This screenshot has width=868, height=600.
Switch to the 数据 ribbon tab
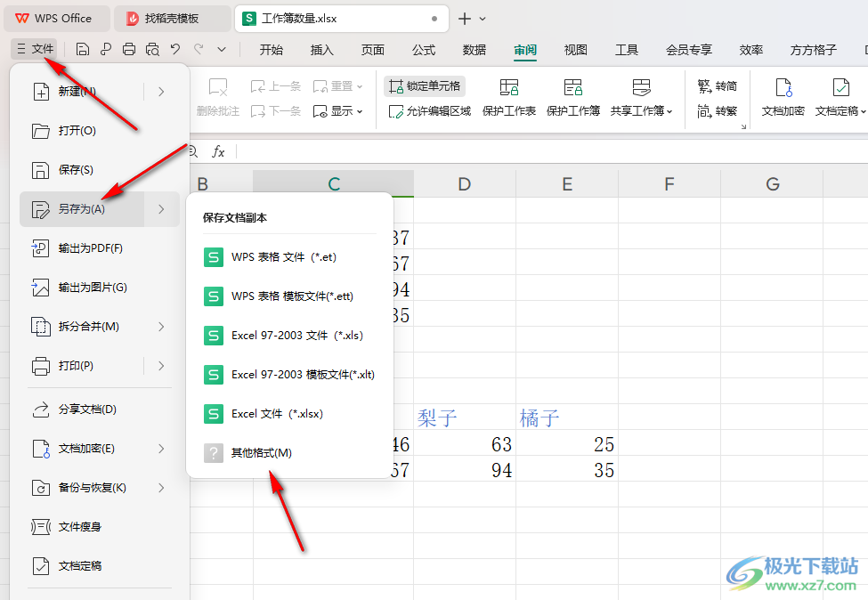(475, 50)
